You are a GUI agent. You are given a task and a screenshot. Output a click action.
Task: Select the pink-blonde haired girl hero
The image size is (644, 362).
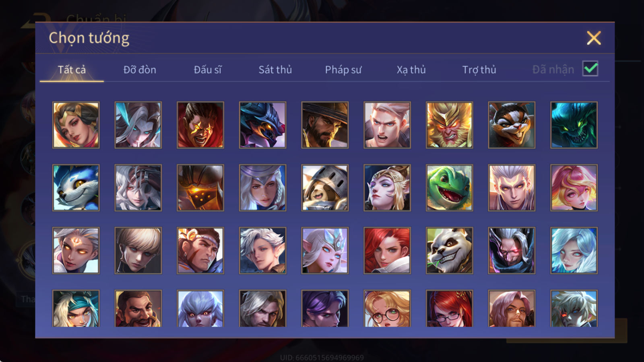point(574,188)
